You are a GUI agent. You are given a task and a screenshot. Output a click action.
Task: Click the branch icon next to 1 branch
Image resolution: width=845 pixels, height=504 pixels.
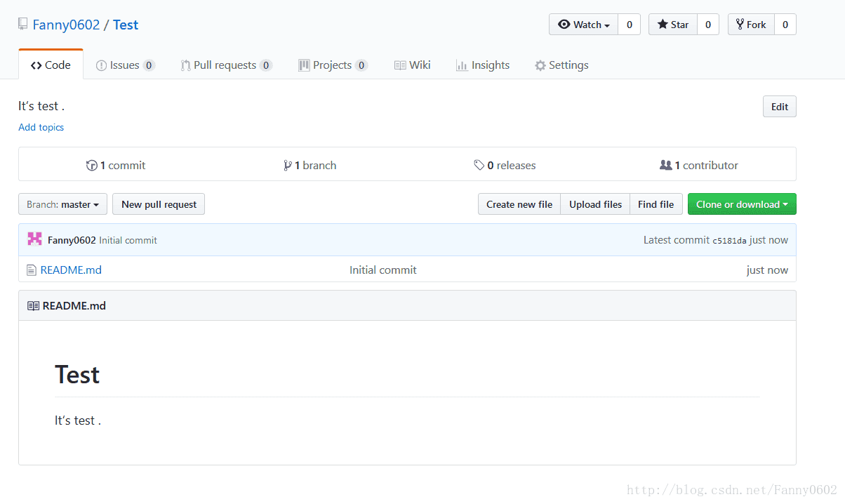coord(288,166)
